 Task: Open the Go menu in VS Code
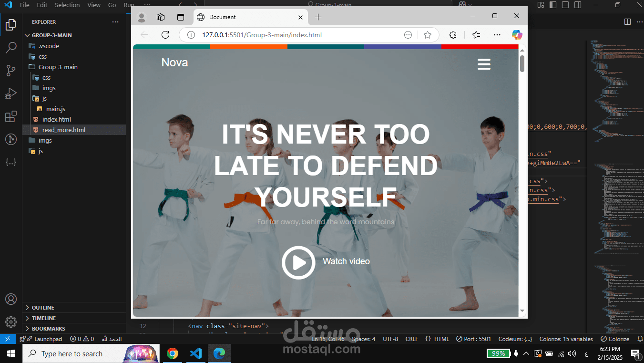pyautogui.click(x=112, y=5)
